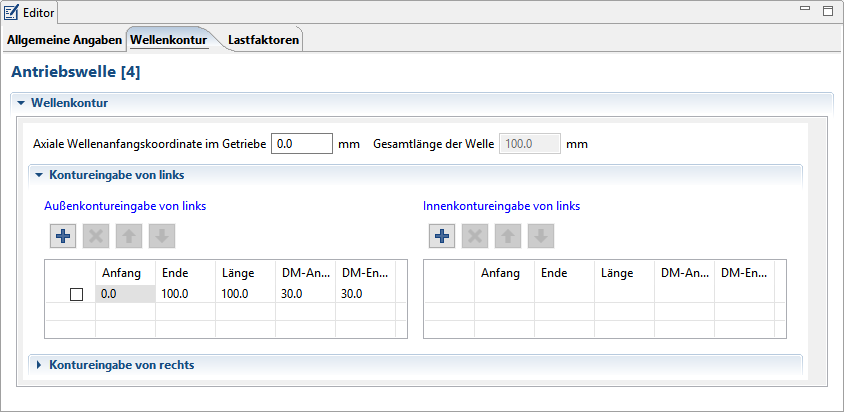Select the Wellenkontur tab
This screenshot has width=844, height=412.
point(168,41)
